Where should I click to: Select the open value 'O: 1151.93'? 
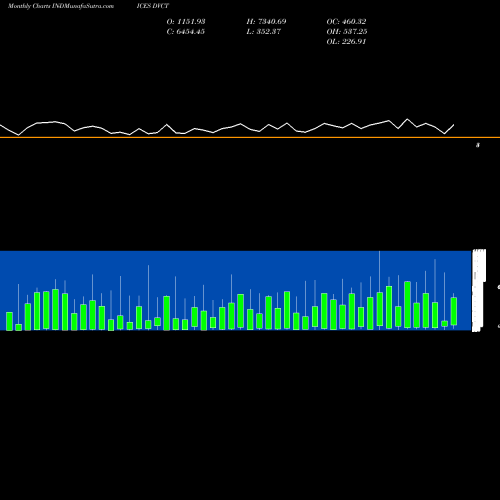pos(186,22)
